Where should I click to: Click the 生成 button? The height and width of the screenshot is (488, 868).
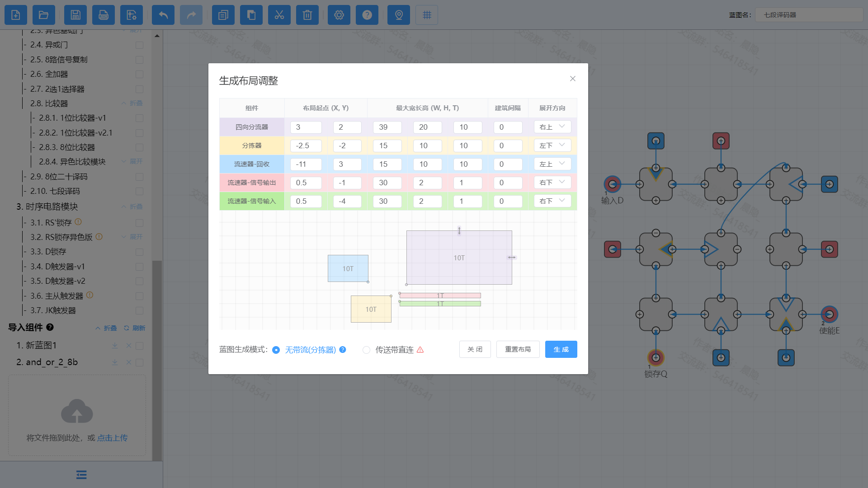pos(561,349)
